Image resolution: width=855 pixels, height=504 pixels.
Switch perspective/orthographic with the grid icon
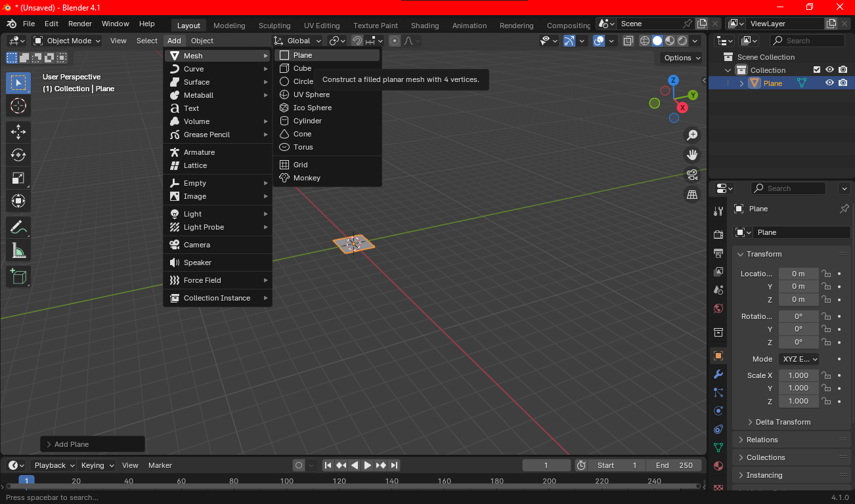(692, 194)
